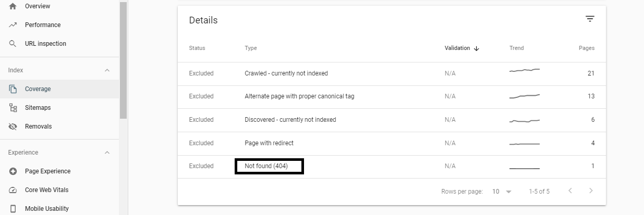The width and height of the screenshot is (644, 215).
Task: Open the Details filter icon
Action: (x=590, y=19)
